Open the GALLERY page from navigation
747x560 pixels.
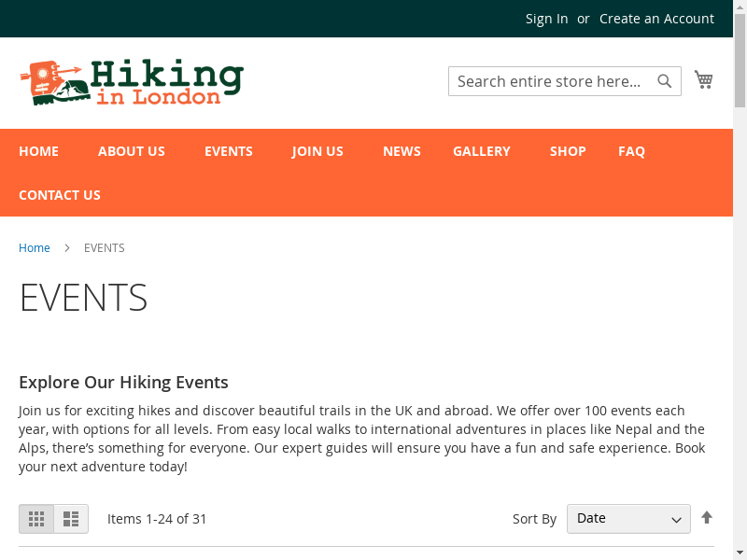pos(482,151)
